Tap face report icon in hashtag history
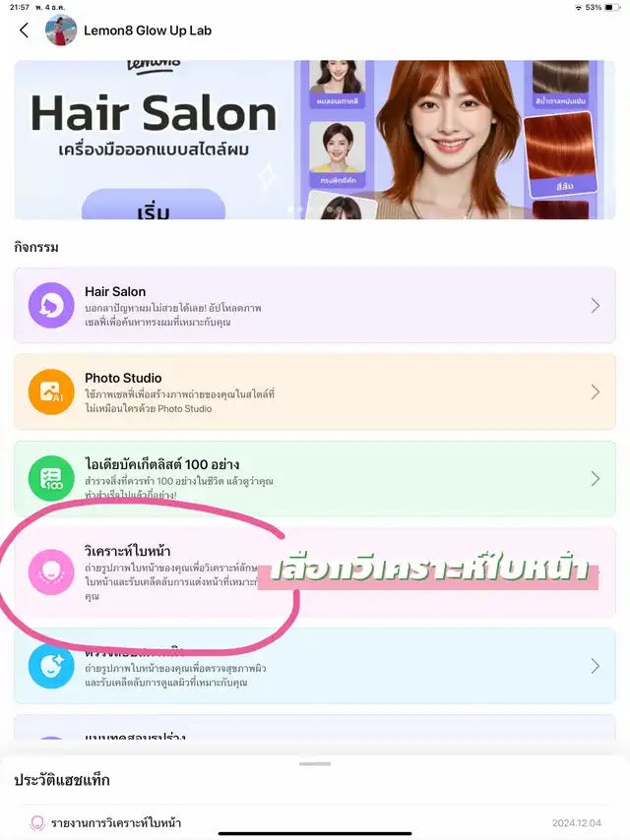 (37, 823)
